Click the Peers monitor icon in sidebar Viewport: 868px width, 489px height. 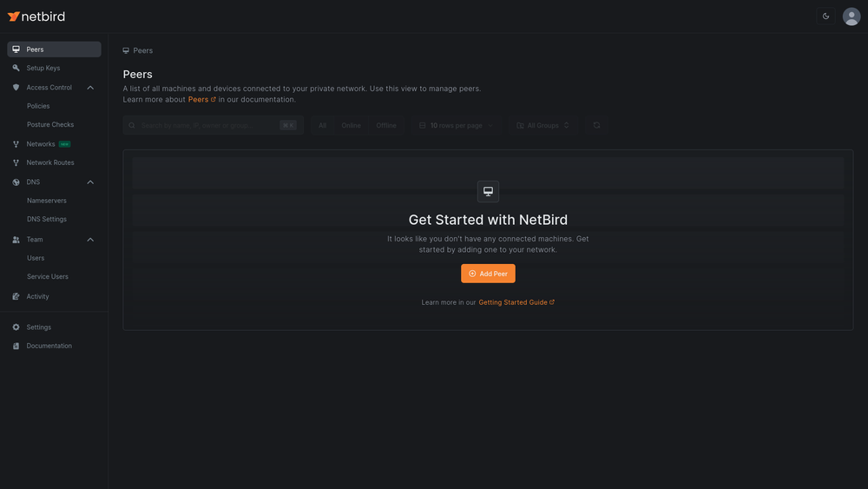pyautogui.click(x=16, y=50)
